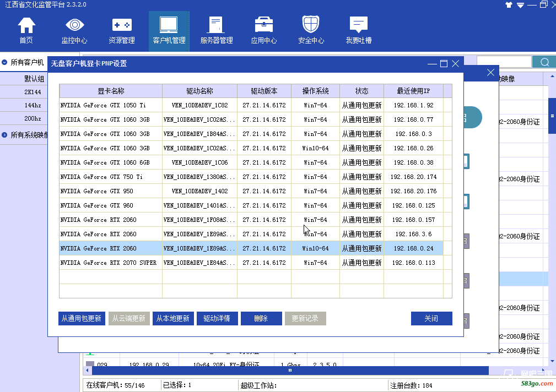
Task: Sort by 操作系统 column header
Action: pos(315,91)
